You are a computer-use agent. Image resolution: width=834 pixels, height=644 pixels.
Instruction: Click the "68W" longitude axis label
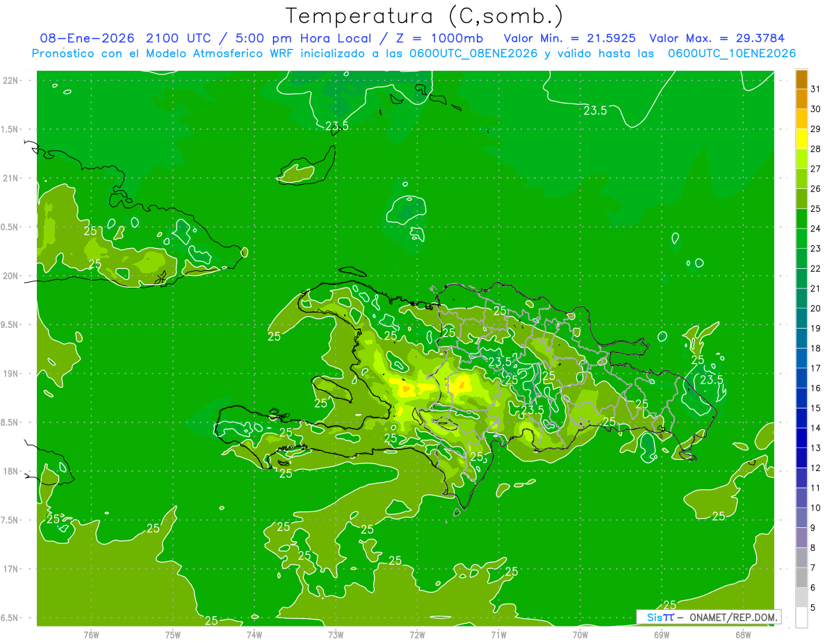tap(742, 634)
